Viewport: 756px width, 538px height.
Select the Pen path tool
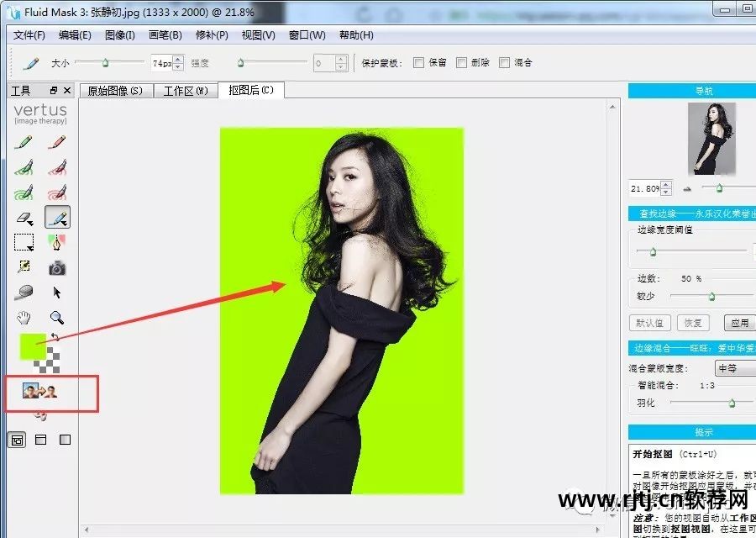[57, 242]
